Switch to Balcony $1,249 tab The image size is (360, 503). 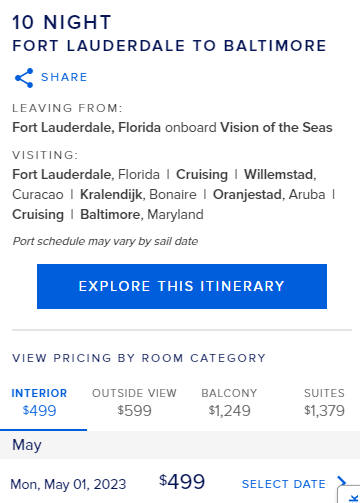229,402
